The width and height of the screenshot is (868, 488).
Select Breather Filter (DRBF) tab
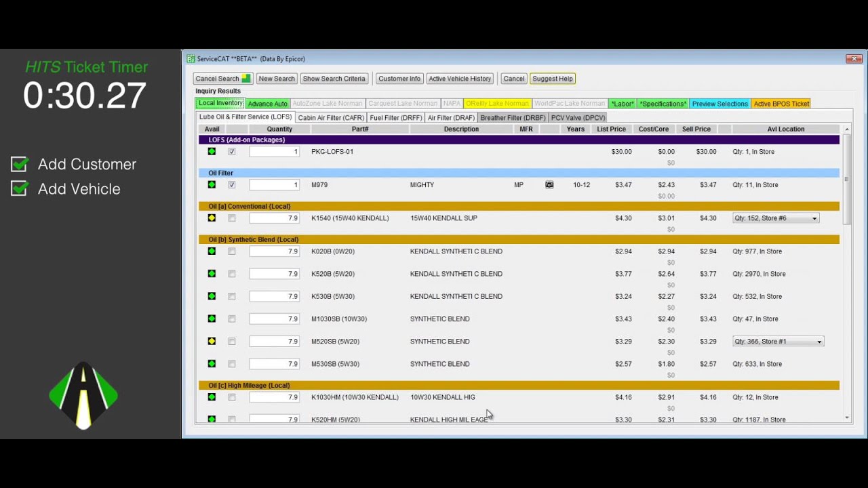pyautogui.click(x=513, y=117)
